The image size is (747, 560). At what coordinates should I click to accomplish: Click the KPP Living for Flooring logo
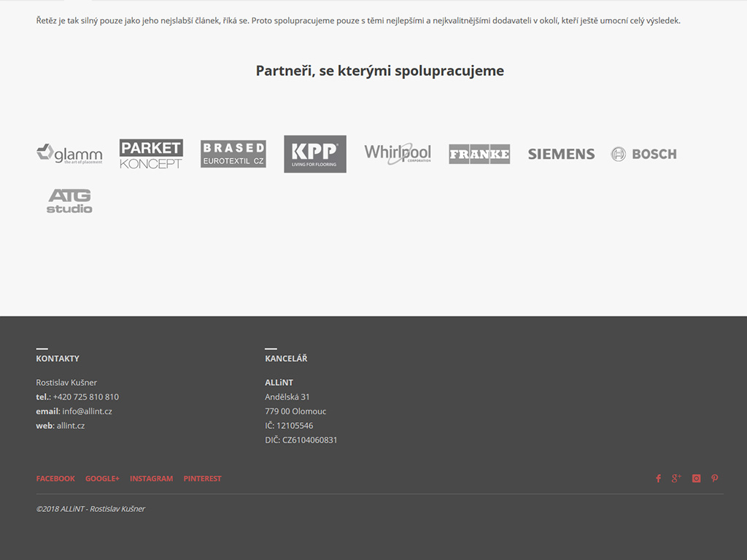tap(315, 154)
